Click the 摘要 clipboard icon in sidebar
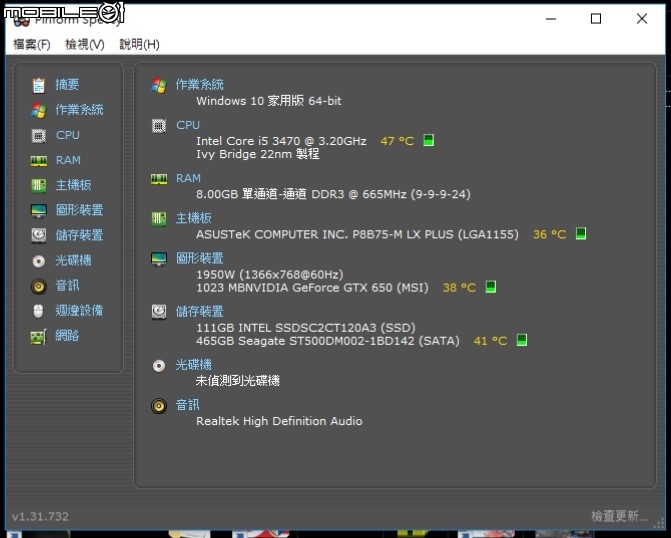 pyautogui.click(x=39, y=85)
